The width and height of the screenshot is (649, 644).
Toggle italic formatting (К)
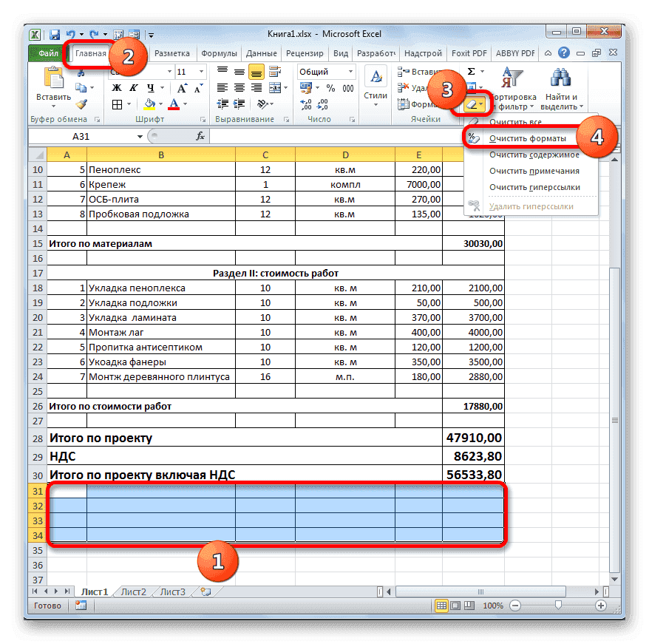tap(134, 88)
